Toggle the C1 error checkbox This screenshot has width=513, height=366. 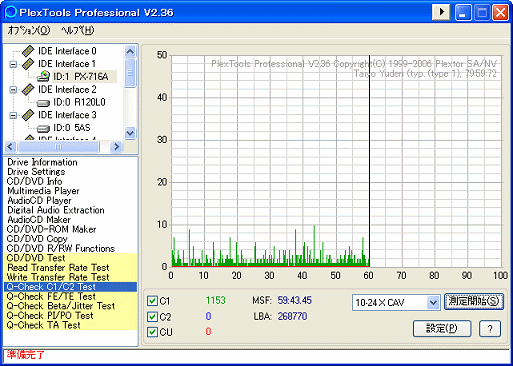(152, 301)
